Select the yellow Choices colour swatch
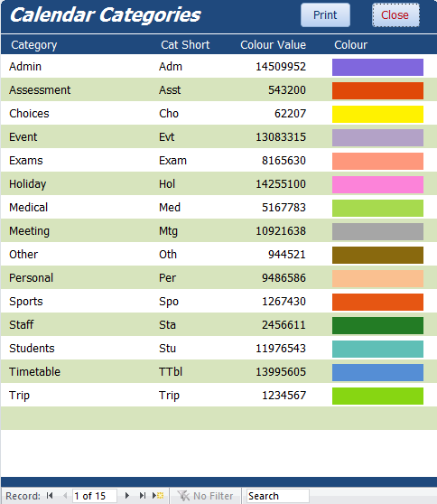This screenshot has width=437, height=504. point(377,114)
